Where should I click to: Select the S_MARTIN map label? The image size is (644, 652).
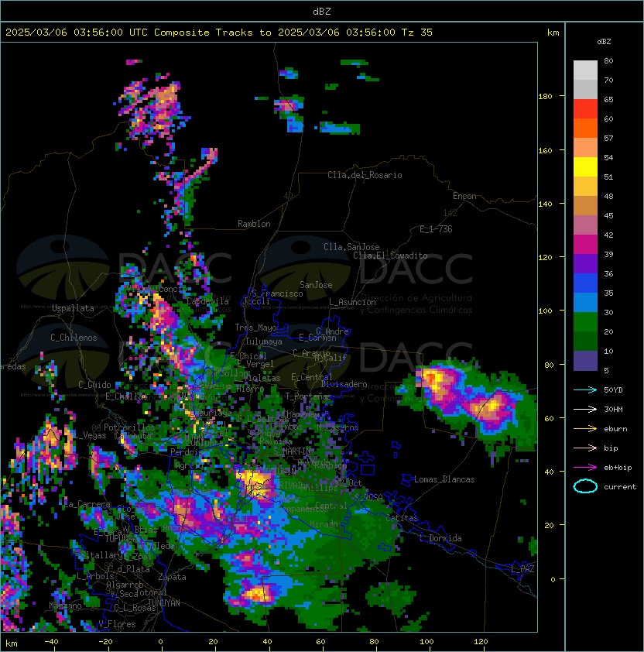pos(293,451)
